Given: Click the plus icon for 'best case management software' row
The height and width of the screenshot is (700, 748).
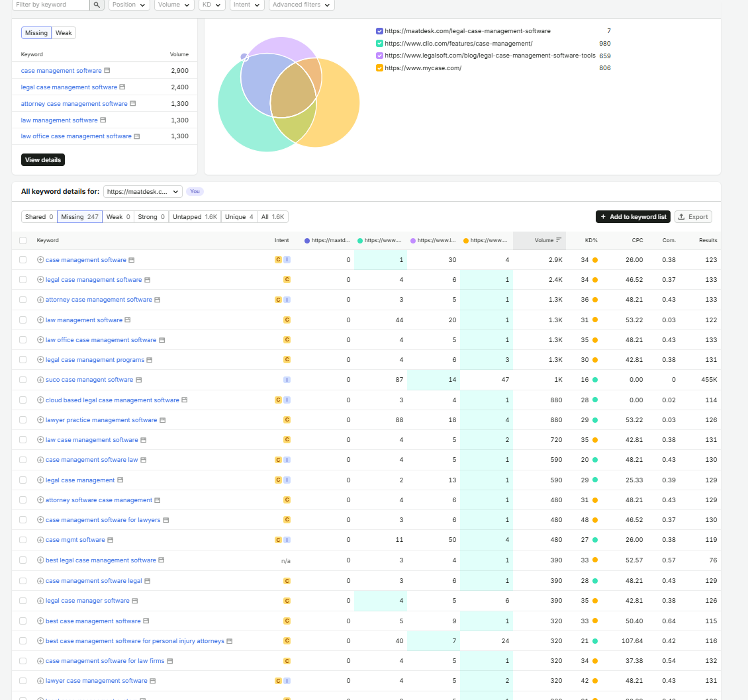Looking at the screenshot, I should [40, 621].
